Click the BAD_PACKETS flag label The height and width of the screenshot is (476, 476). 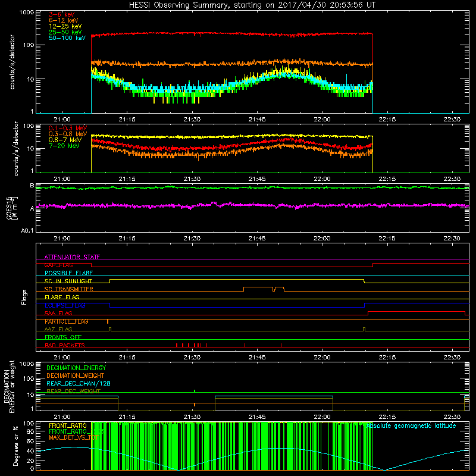pos(65,345)
